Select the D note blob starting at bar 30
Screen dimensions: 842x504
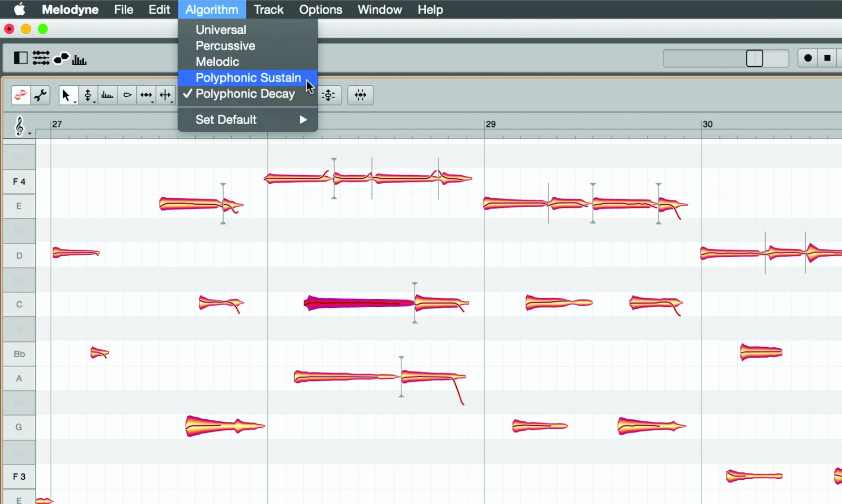[733, 254]
